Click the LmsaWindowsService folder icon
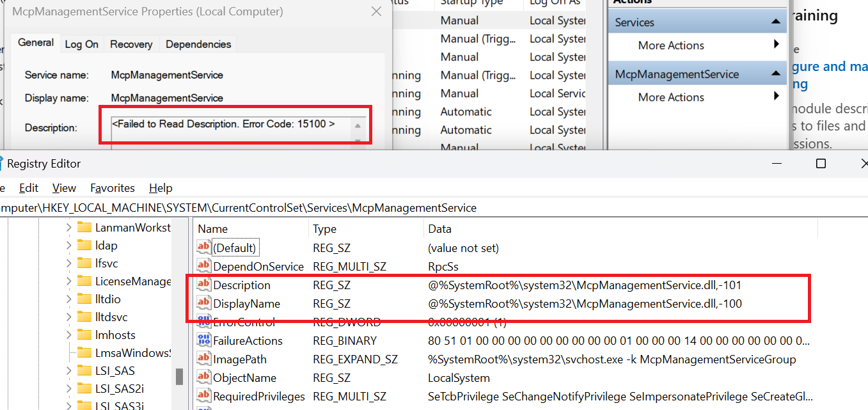Image resolution: width=868 pixels, height=410 pixels. (x=84, y=352)
